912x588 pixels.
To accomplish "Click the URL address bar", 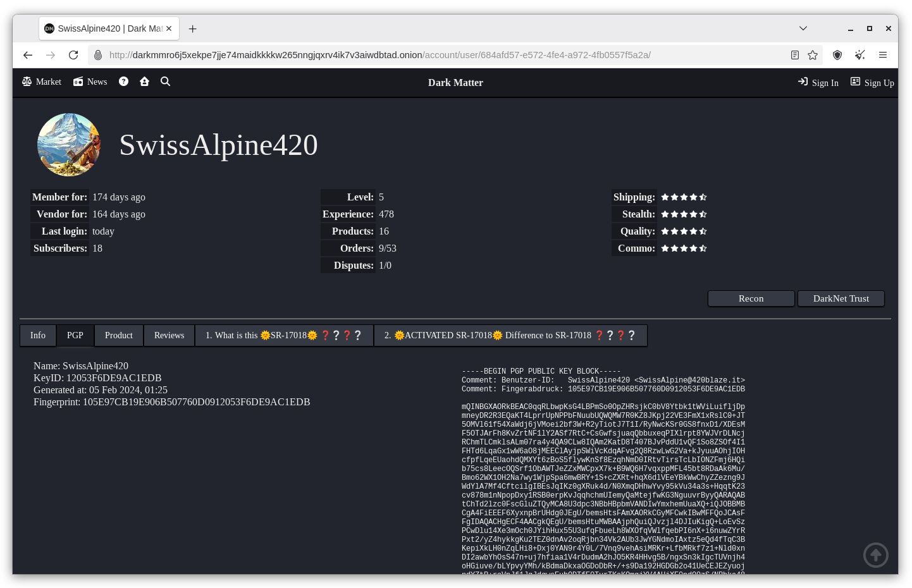I will pos(379,55).
